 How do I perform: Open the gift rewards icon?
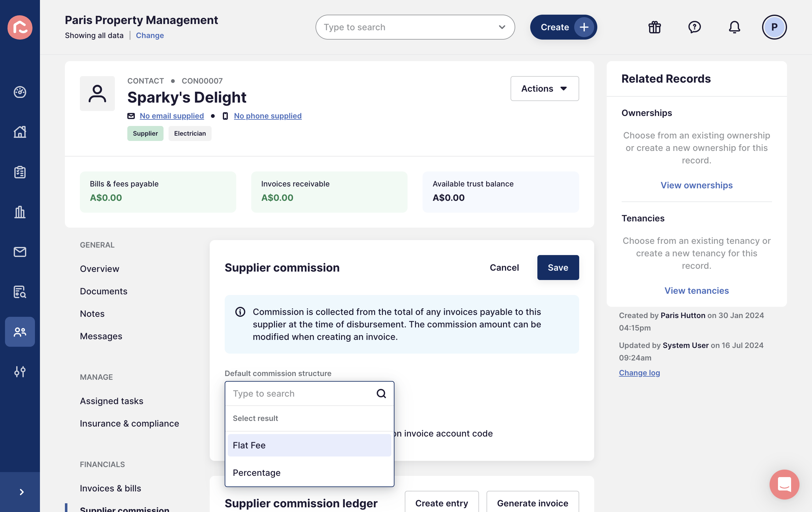[654, 27]
